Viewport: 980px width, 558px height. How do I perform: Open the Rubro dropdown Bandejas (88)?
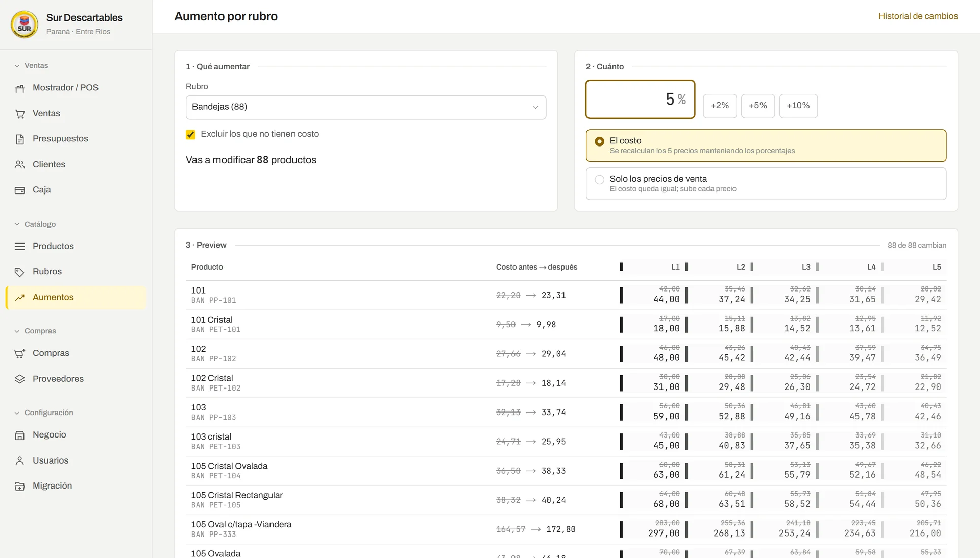pos(366,107)
